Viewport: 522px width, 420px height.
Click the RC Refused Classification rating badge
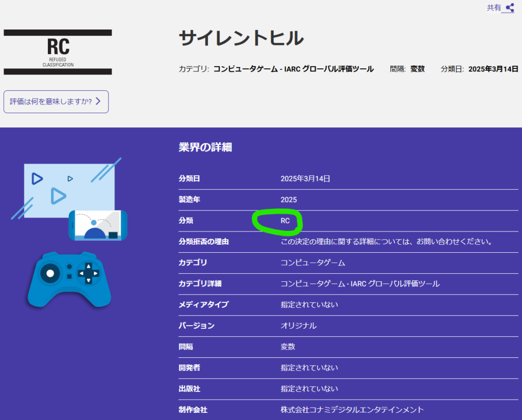tap(58, 52)
